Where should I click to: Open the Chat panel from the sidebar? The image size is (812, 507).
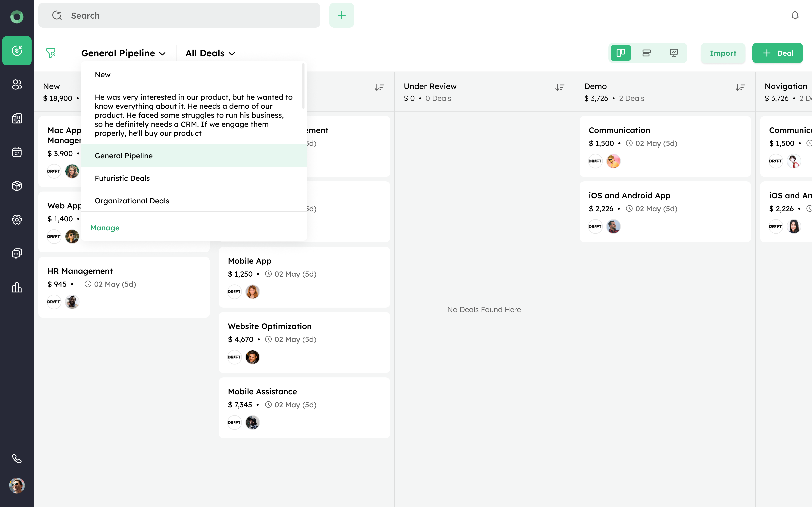[x=17, y=253]
